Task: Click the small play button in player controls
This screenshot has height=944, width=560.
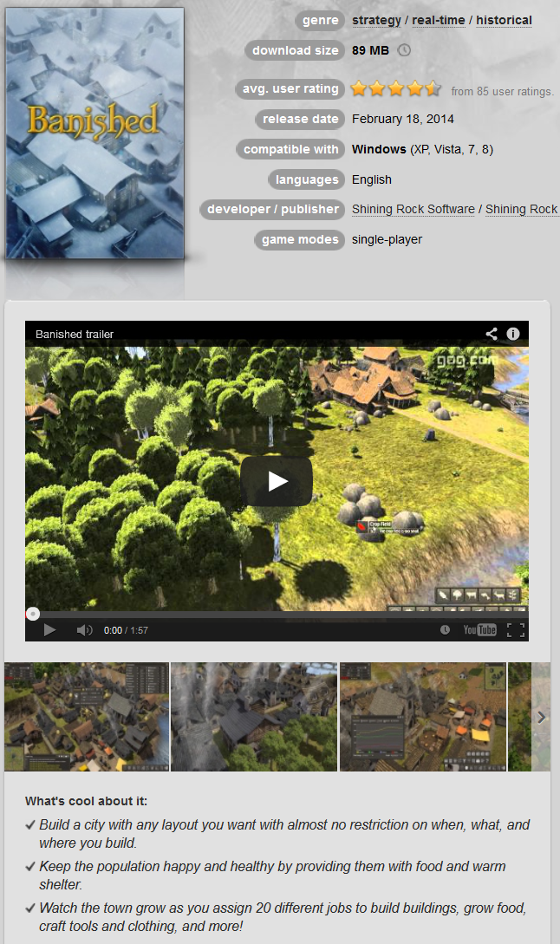Action: pos(50,629)
